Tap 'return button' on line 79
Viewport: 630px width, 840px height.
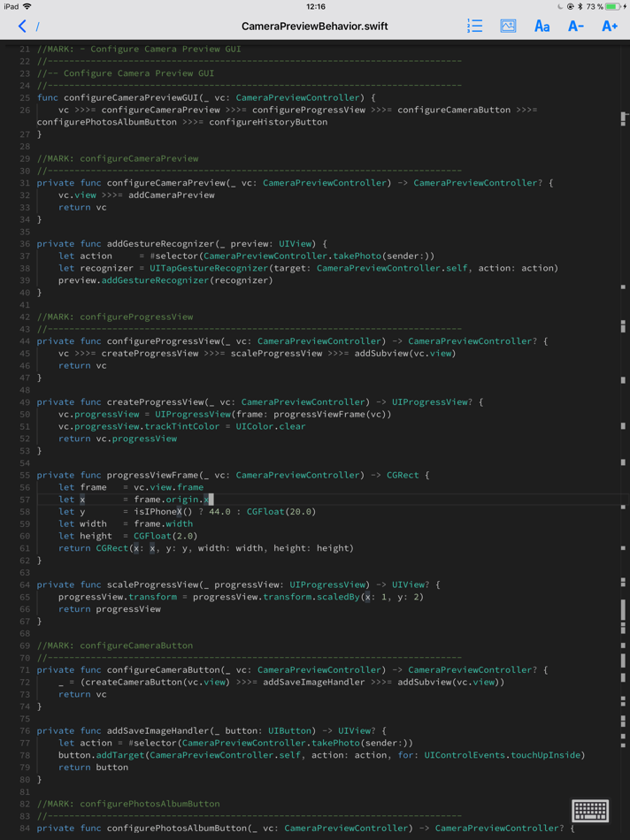(93, 767)
